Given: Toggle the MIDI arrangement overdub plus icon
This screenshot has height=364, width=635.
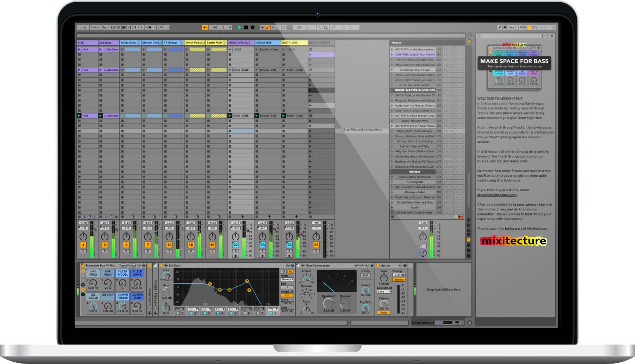Looking at the screenshot, I should pyautogui.click(x=262, y=27).
